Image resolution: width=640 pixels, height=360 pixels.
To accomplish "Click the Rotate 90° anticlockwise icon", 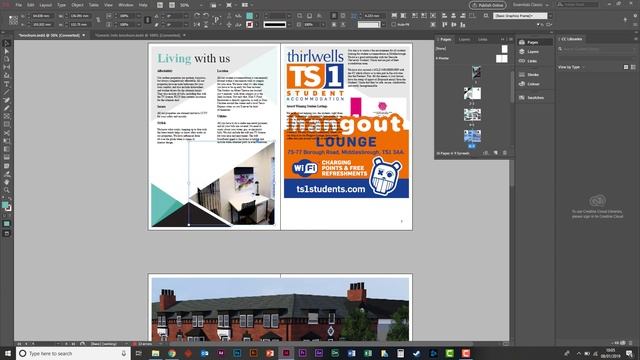I will tap(206, 16).
